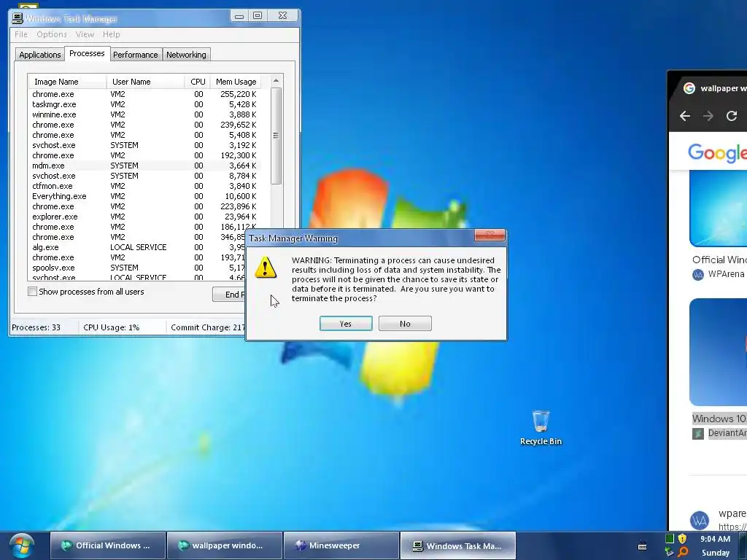
Task: Click yellow security shield tray icon
Action: click(x=682, y=539)
